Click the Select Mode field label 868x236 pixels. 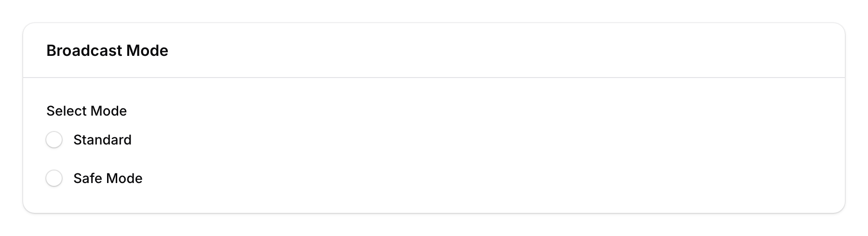tap(86, 111)
